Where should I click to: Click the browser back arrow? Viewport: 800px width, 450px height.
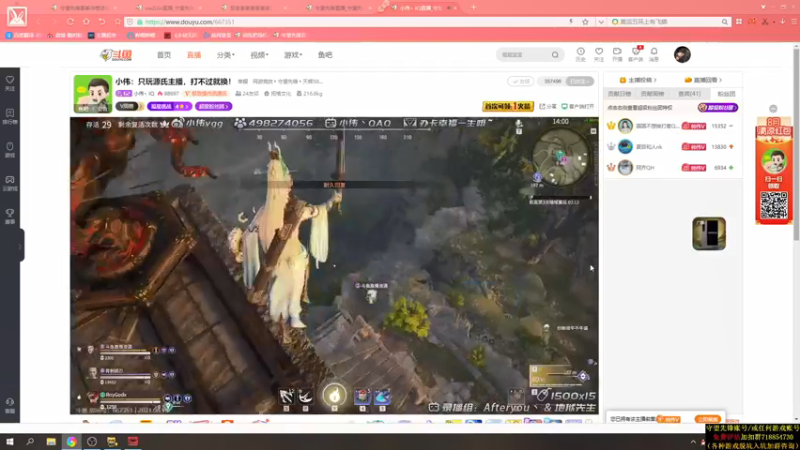pyautogui.click(x=38, y=22)
